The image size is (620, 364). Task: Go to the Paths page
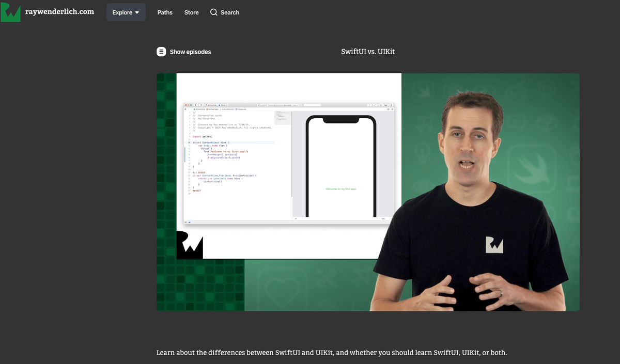(165, 12)
